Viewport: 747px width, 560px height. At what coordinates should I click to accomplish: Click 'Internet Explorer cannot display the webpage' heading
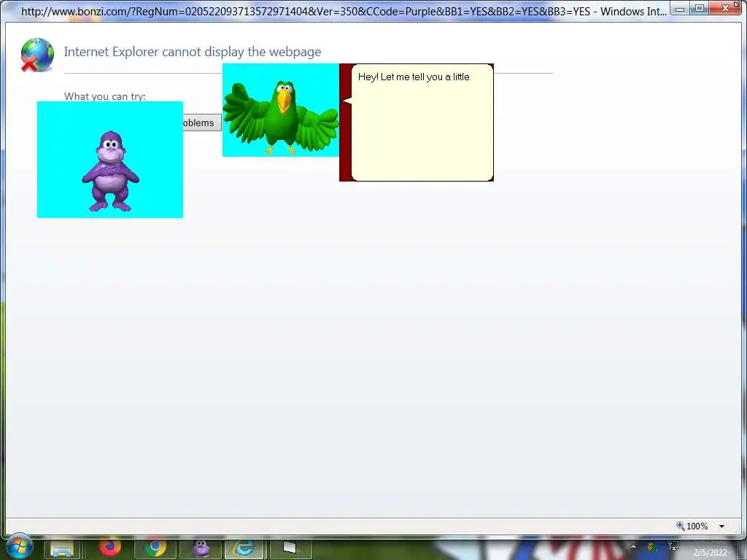point(193,52)
